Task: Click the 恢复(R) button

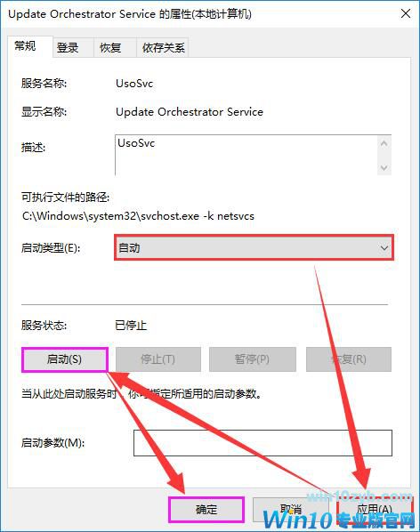Action: click(349, 359)
